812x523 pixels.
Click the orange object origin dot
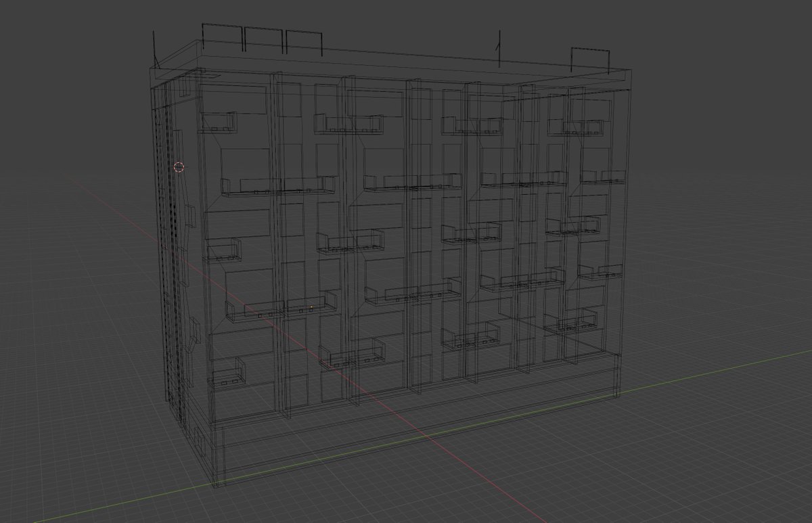pyautogui.click(x=311, y=309)
